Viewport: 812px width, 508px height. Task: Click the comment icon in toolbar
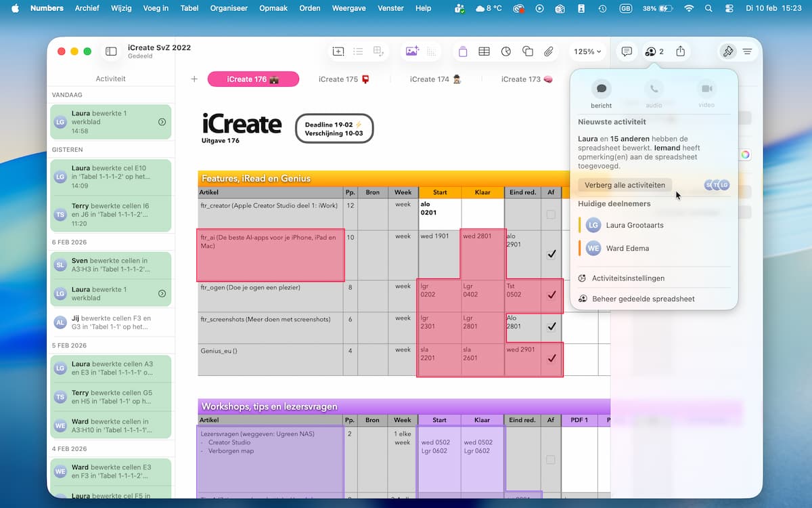tap(627, 51)
